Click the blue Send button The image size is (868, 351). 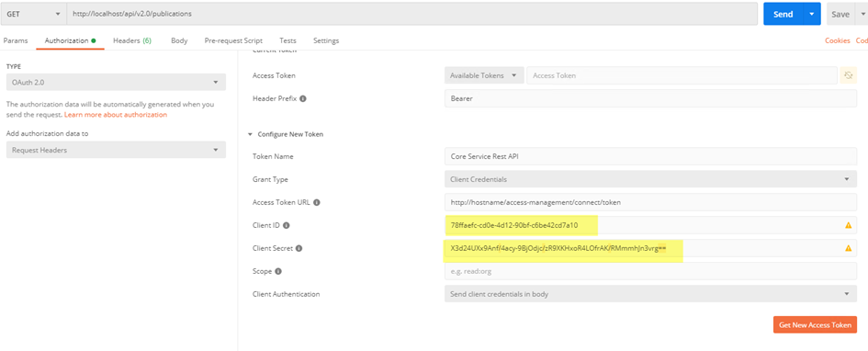tap(783, 14)
